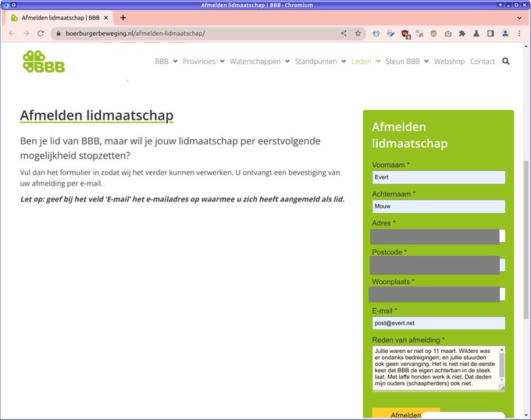This screenshot has width=531, height=420.
Task: Open Chrome Labs flask icon
Action: click(476, 34)
